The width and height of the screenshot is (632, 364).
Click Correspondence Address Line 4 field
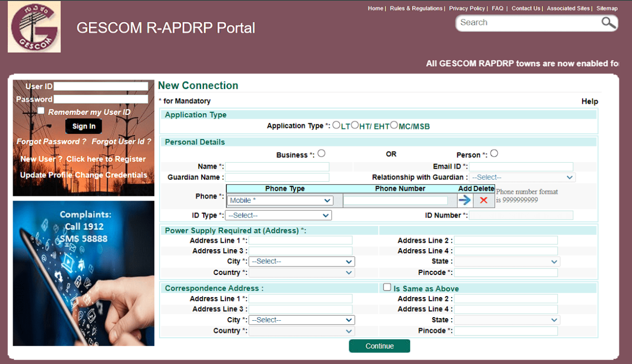506,309
